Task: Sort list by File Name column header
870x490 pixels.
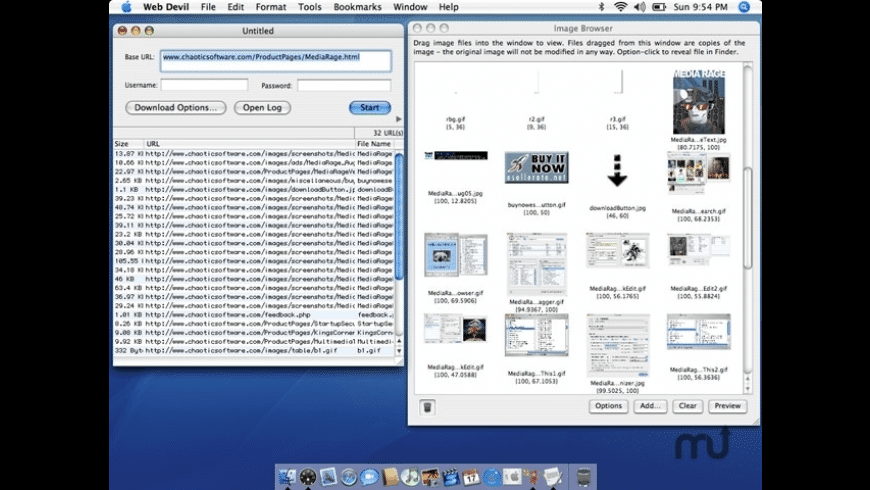Action: [373, 144]
